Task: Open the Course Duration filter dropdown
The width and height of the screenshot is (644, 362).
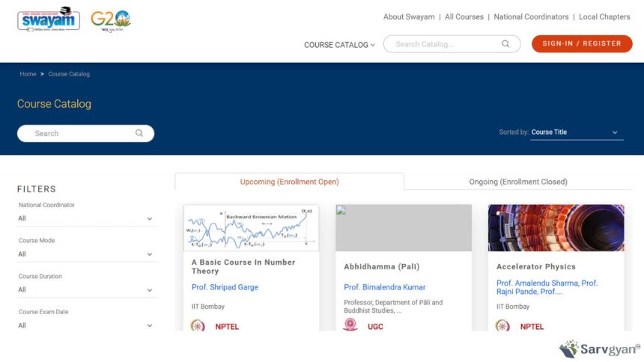Action: click(x=85, y=289)
